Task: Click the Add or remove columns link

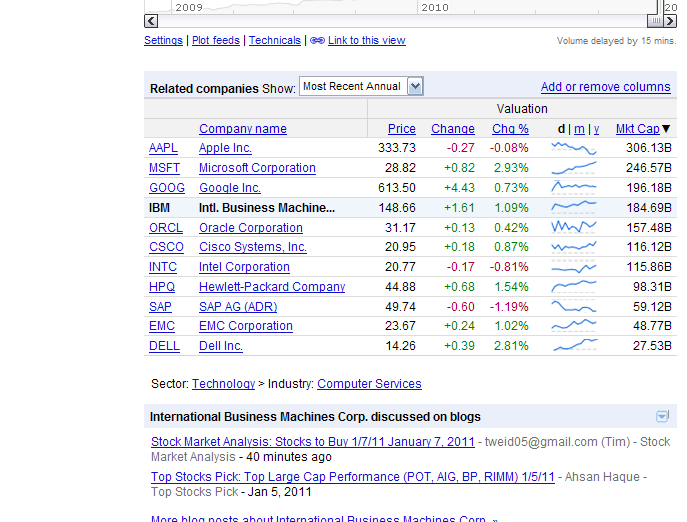Action: (x=605, y=87)
